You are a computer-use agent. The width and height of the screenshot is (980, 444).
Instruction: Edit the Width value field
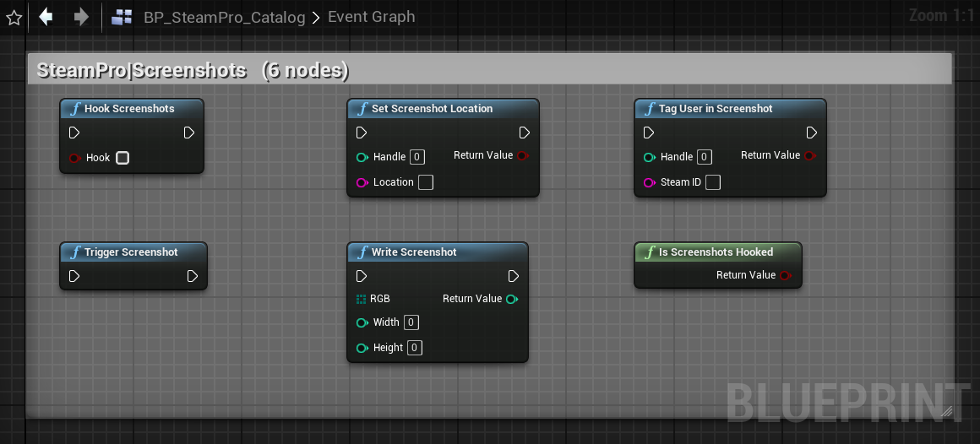411,322
